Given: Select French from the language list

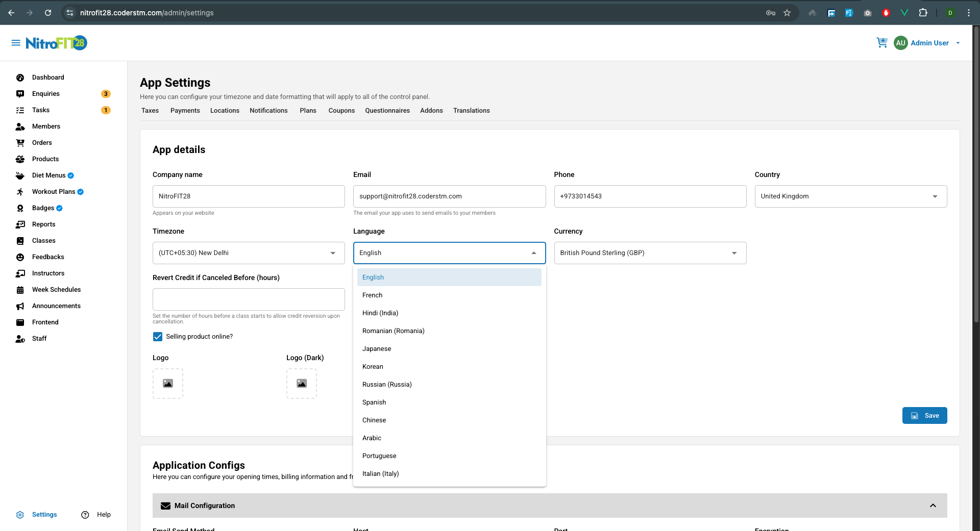Looking at the screenshot, I should click(x=449, y=295).
